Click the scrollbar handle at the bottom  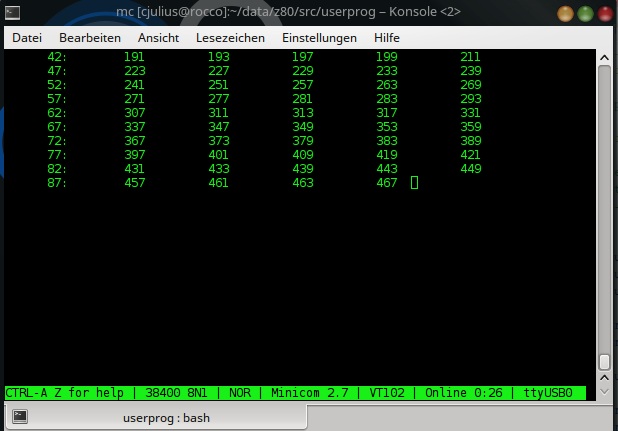(604, 362)
